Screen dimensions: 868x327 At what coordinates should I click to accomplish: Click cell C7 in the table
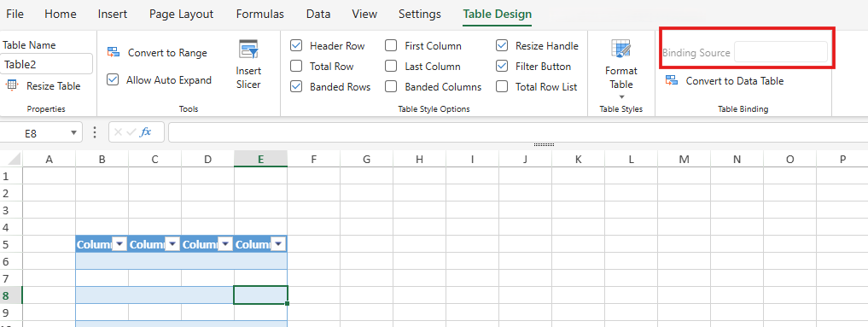(155, 277)
